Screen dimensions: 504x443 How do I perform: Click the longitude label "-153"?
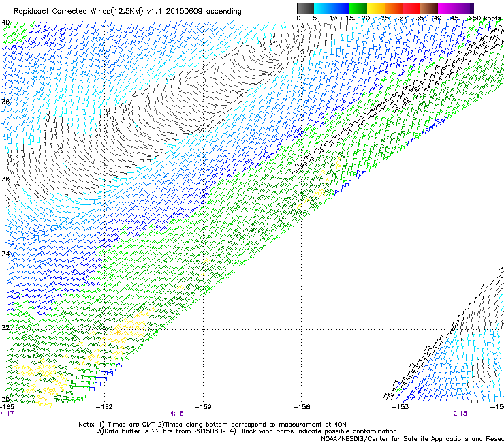tap(400, 407)
